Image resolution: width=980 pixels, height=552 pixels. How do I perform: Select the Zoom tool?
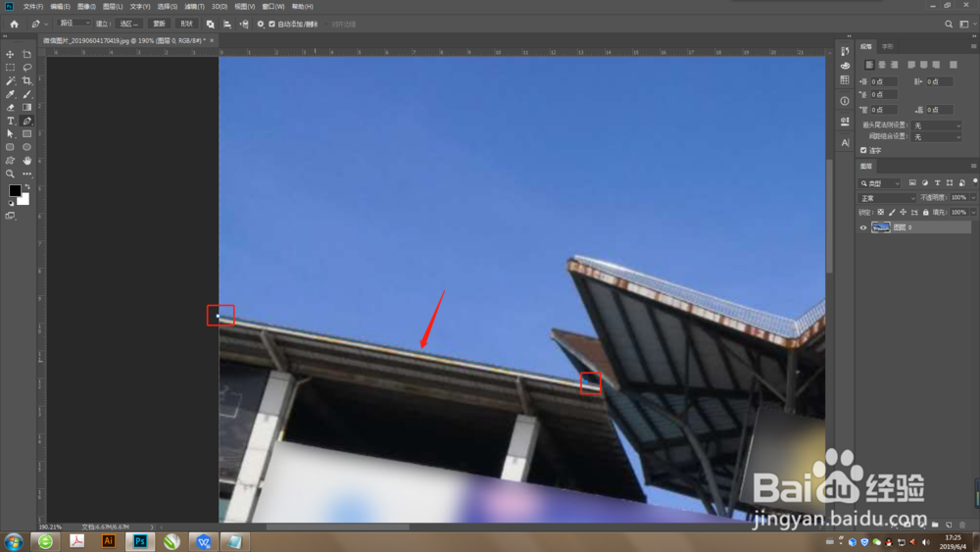[10, 175]
